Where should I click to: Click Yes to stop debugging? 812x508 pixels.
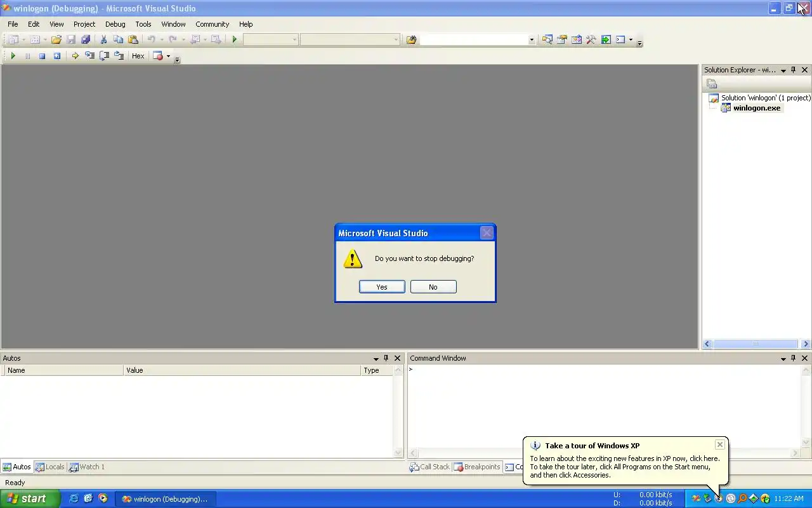click(x=382, y=287)
